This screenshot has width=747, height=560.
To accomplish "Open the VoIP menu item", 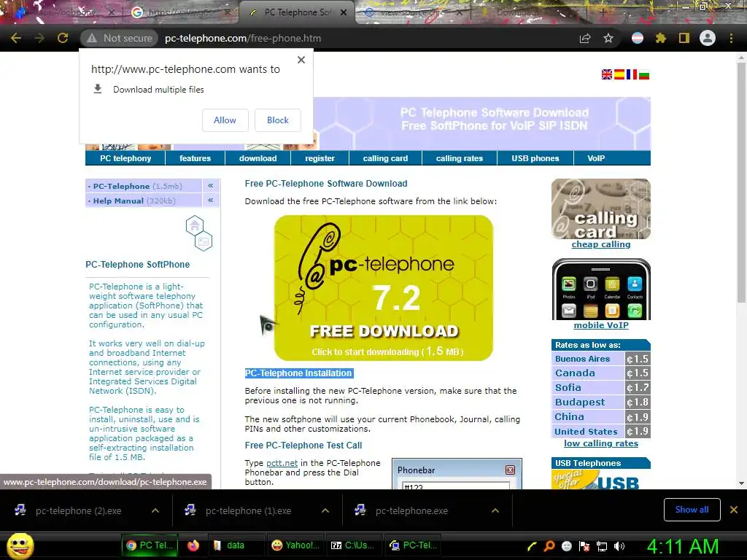I will click(x=596, y=158).
